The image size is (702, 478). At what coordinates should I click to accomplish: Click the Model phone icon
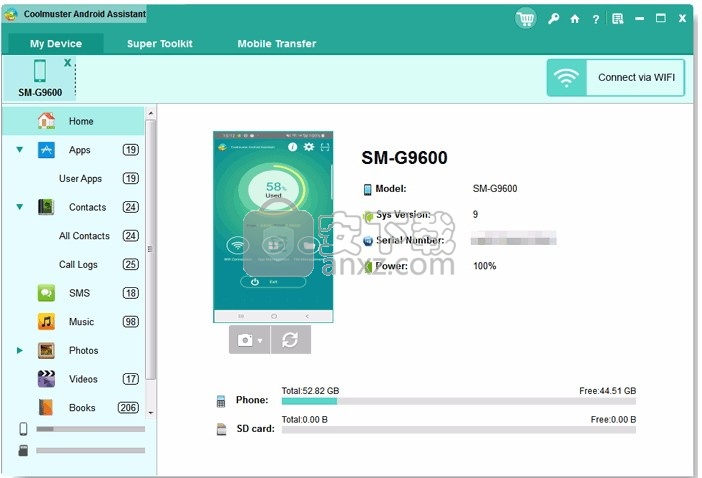click(x=368, y=189)
